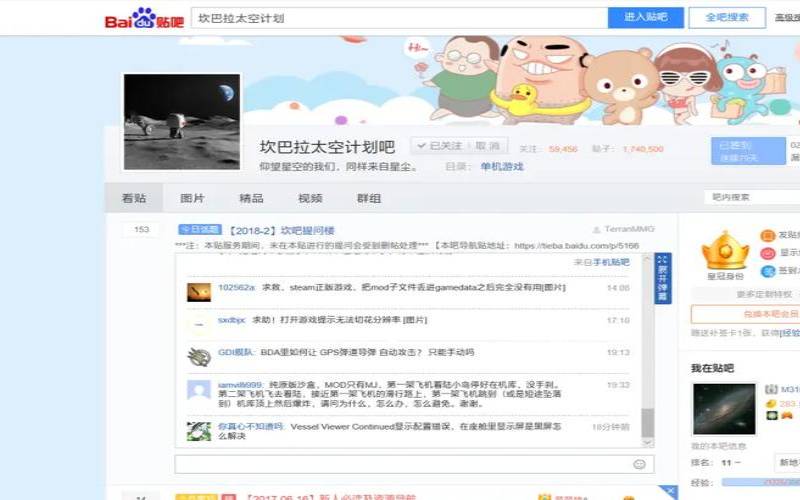The image size is (800, 500).
Task: Switch to the 图片 tab
Action: (192, 198)
